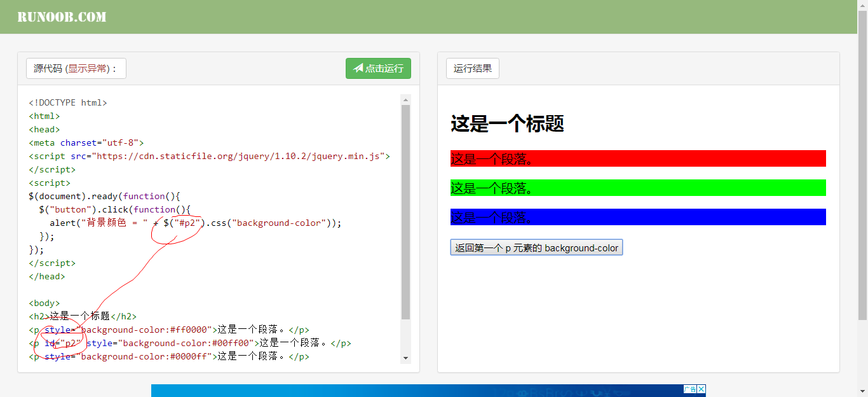Click code editor scroll down arrow

pos(406,359)
